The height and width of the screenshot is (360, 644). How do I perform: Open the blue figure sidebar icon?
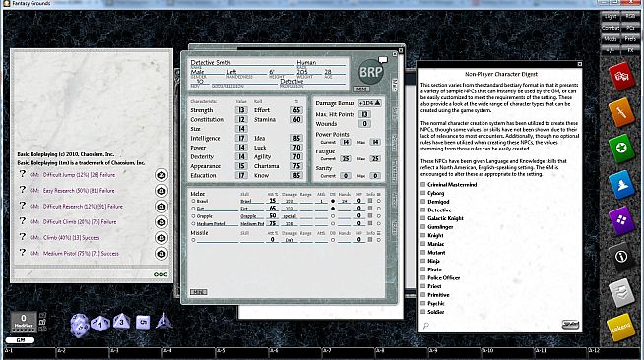(621, 184)
